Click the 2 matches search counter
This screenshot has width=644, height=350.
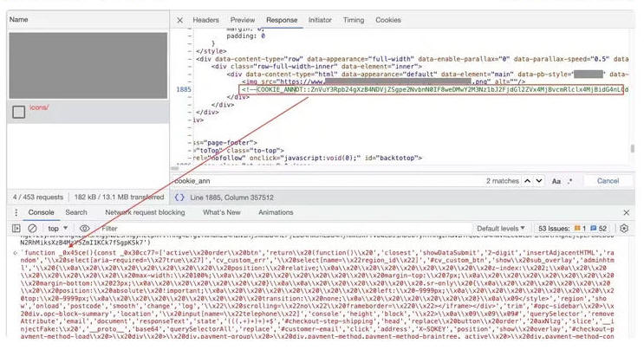(503, 181)
